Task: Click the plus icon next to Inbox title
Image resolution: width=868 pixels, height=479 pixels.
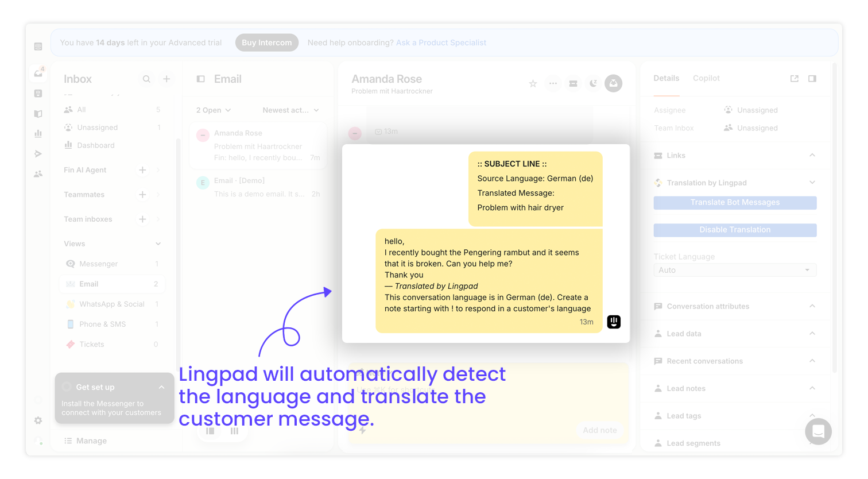Action: point(166,79)
